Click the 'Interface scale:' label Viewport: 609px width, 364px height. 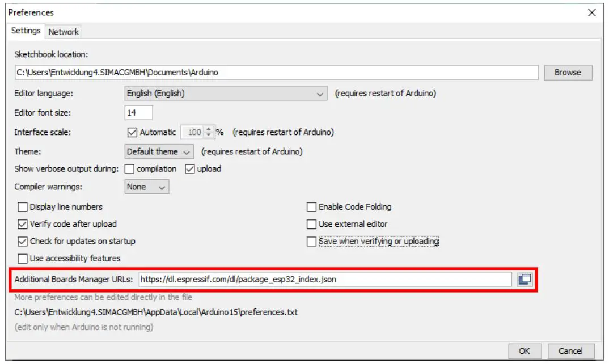(43, 133)
